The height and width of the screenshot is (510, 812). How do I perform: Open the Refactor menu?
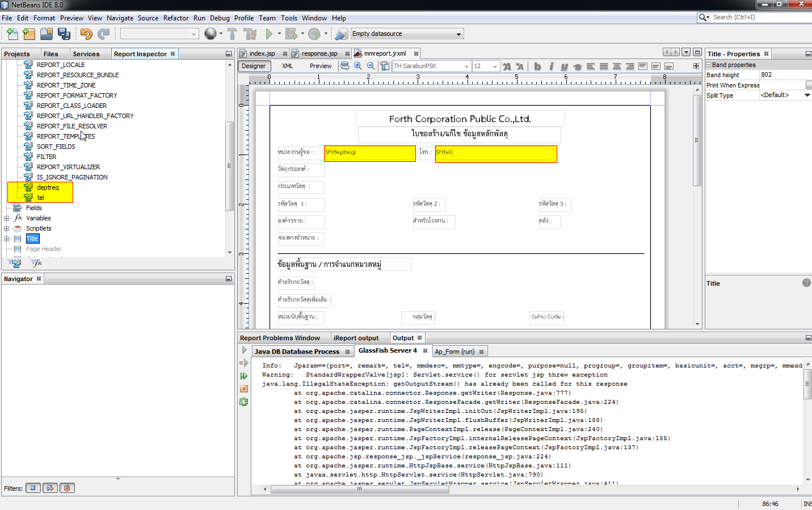tap(175, 18)
